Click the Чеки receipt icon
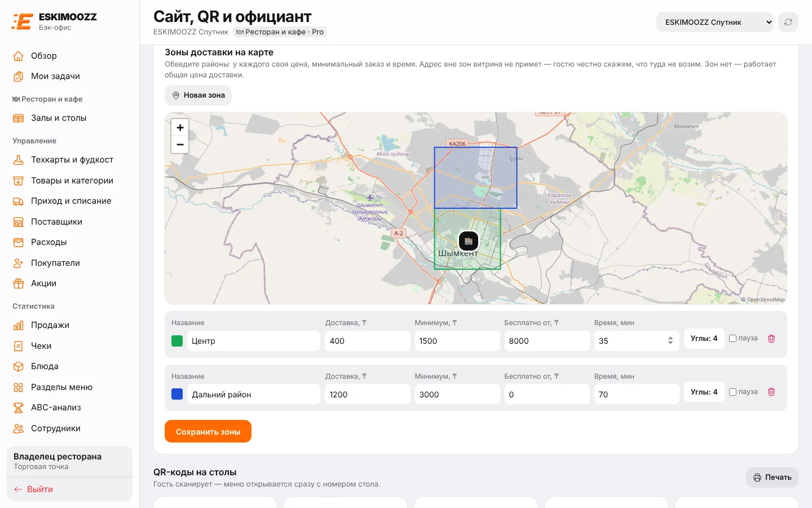Image resolution: width=812 pixels, height=508 pixels. (x=19, y=346)
